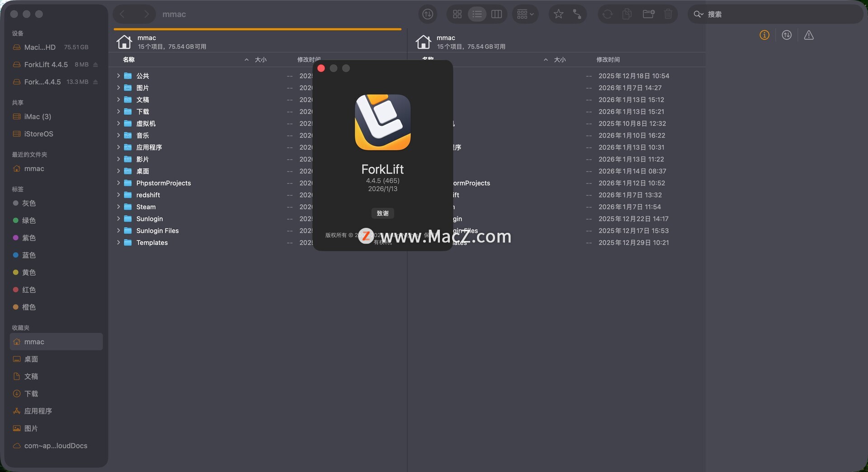Show the warnings panel tab
Screen dimensions: 868x472
pos(809,35)
